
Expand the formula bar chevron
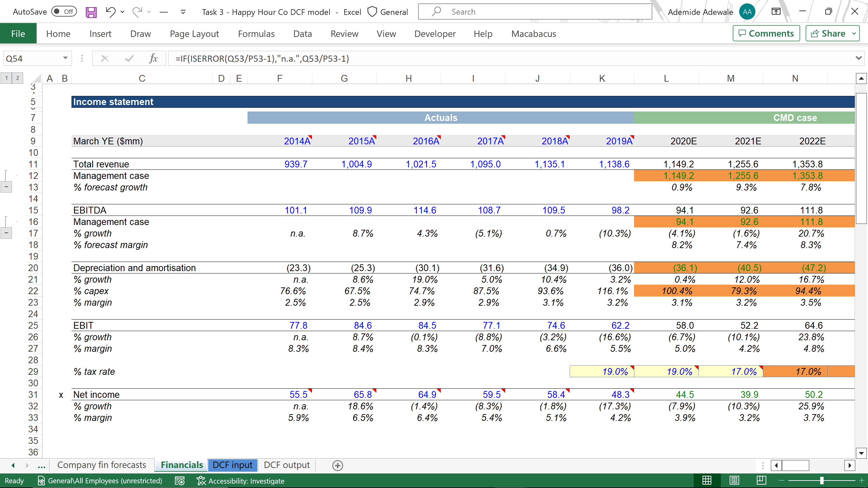(x=859, y=58)
